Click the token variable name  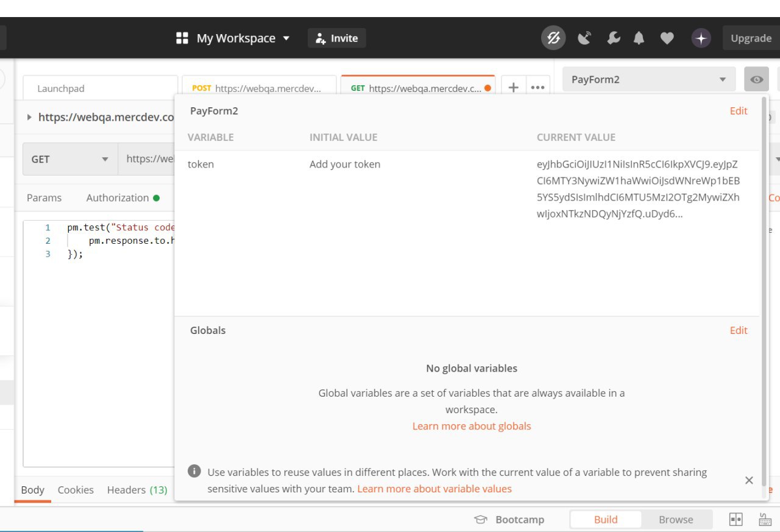pos(200,164)
